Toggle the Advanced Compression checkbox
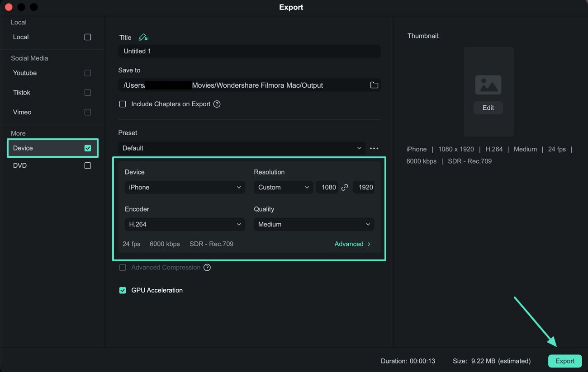The height and width of the screenshot is (372, 588). [123, 268]
